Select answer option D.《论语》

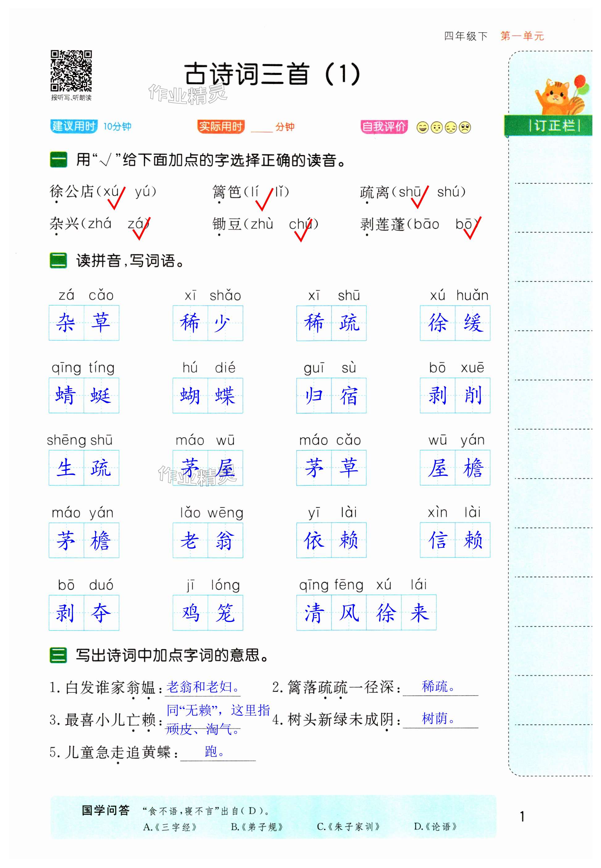point(435,827)
